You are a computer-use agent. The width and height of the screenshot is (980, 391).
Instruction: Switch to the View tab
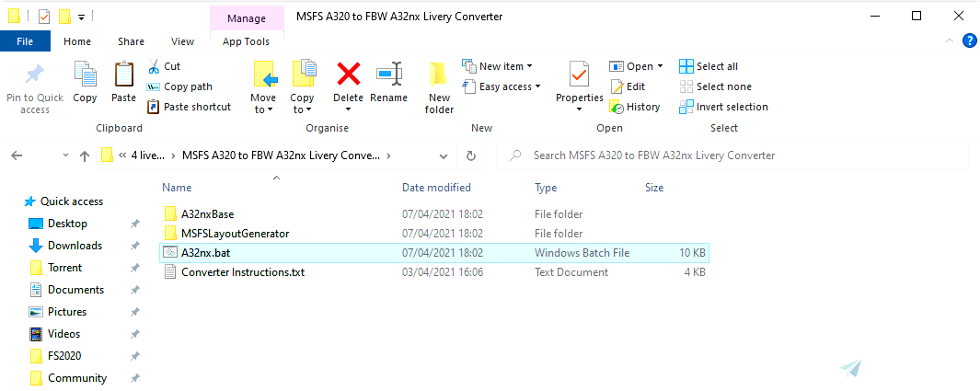pyautogui.click(x=182, y=41)
